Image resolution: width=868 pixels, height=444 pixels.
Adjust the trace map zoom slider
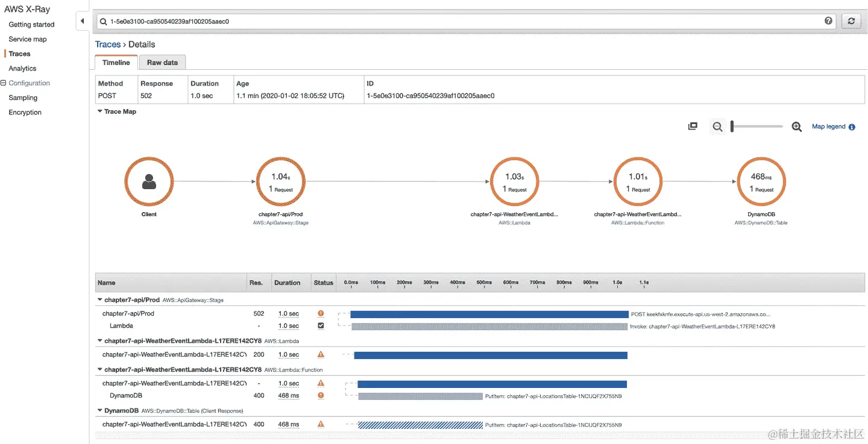(x=732, y=127)
